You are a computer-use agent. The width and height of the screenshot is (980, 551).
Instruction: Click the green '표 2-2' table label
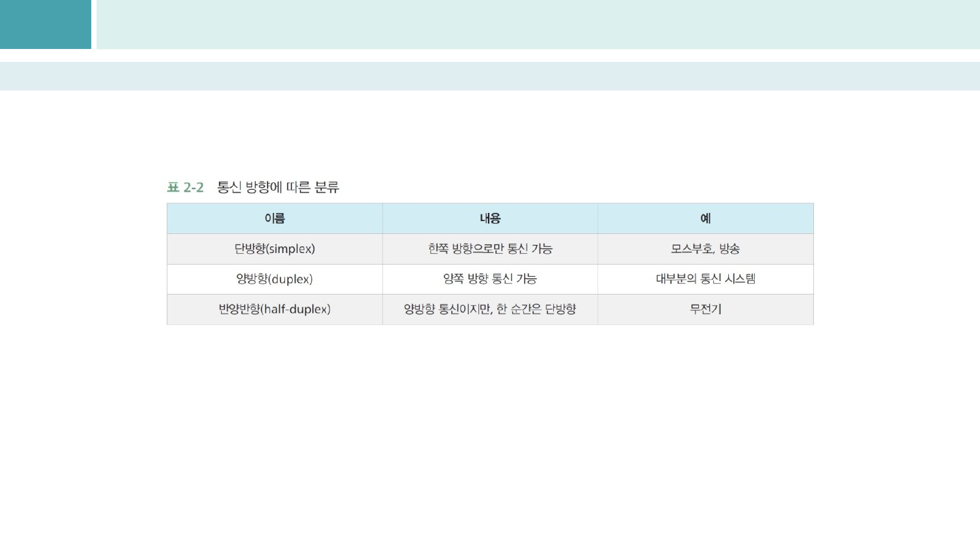click(x=185, y=188)
